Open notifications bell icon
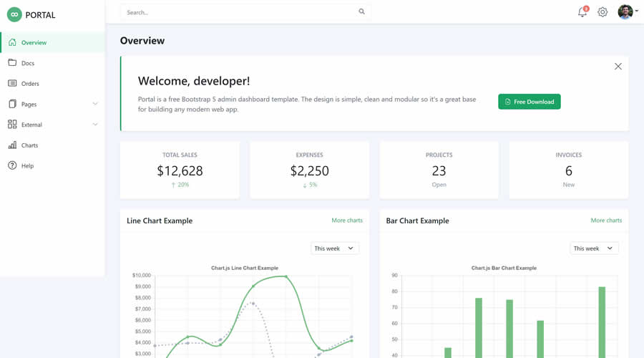The width and height of the screenshot is (644, 358). 582,12
